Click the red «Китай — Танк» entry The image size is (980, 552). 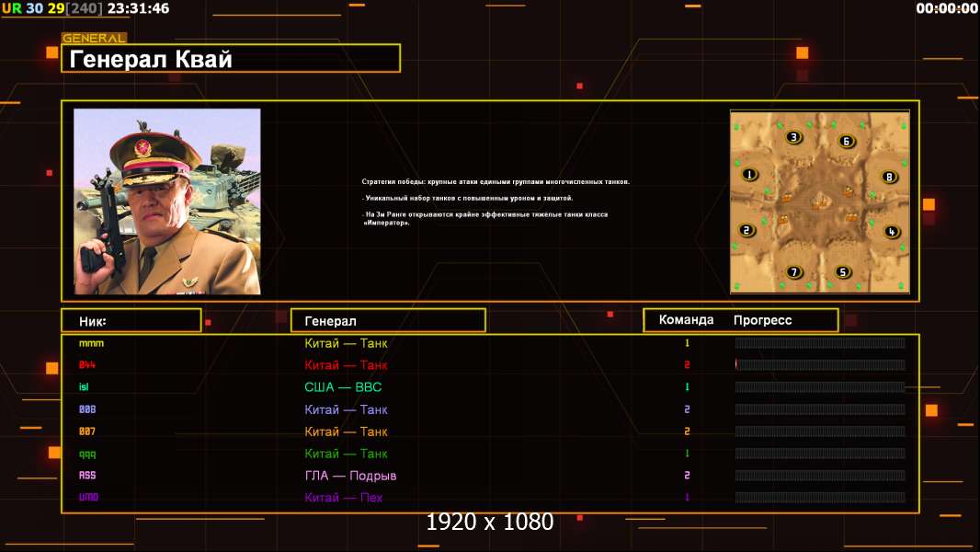point(346,364)
